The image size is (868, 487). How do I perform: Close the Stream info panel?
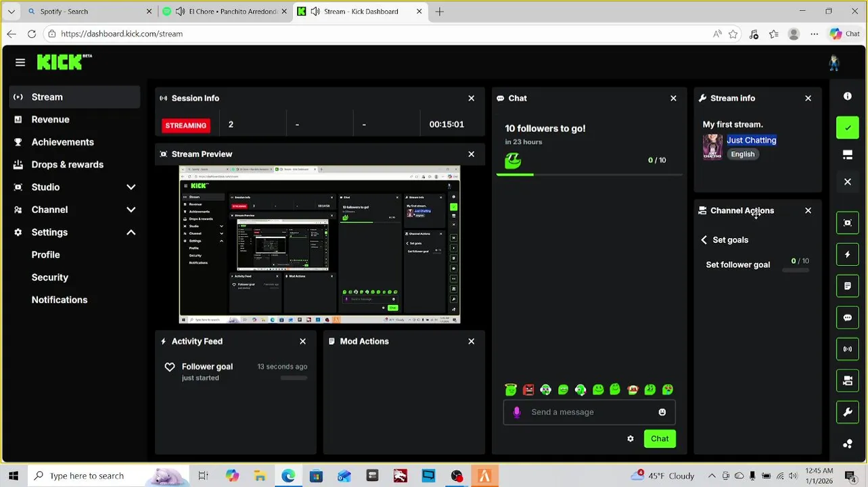click(x=808, y=98)
